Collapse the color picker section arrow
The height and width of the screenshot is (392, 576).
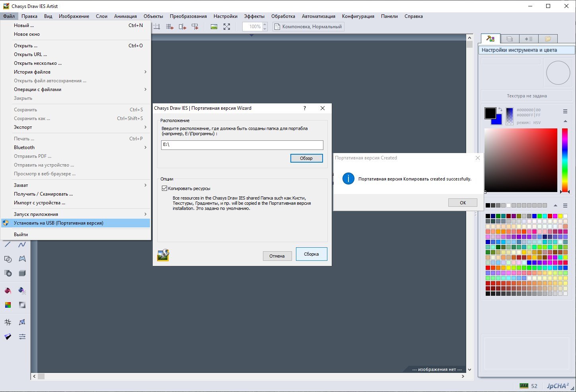click(565, 121)
